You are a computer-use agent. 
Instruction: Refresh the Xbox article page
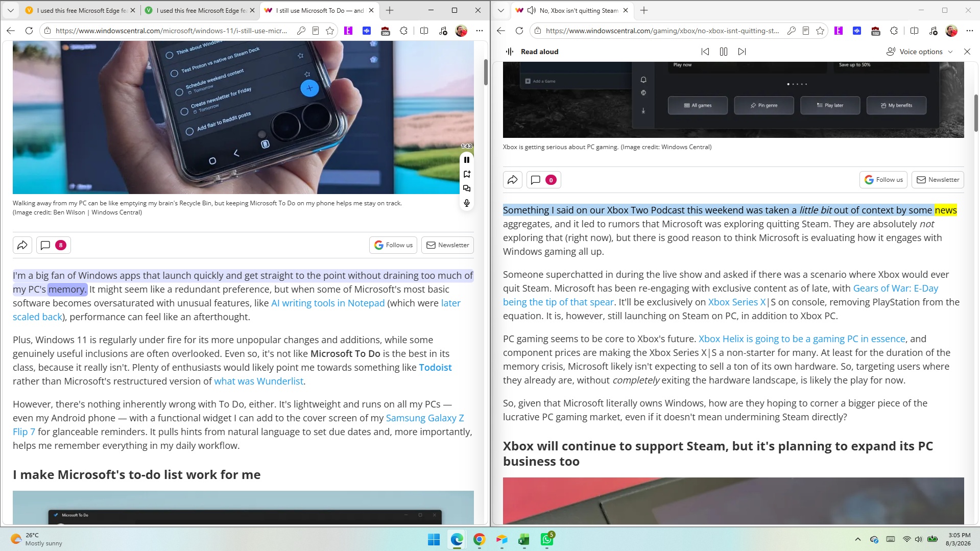[519, 31]
